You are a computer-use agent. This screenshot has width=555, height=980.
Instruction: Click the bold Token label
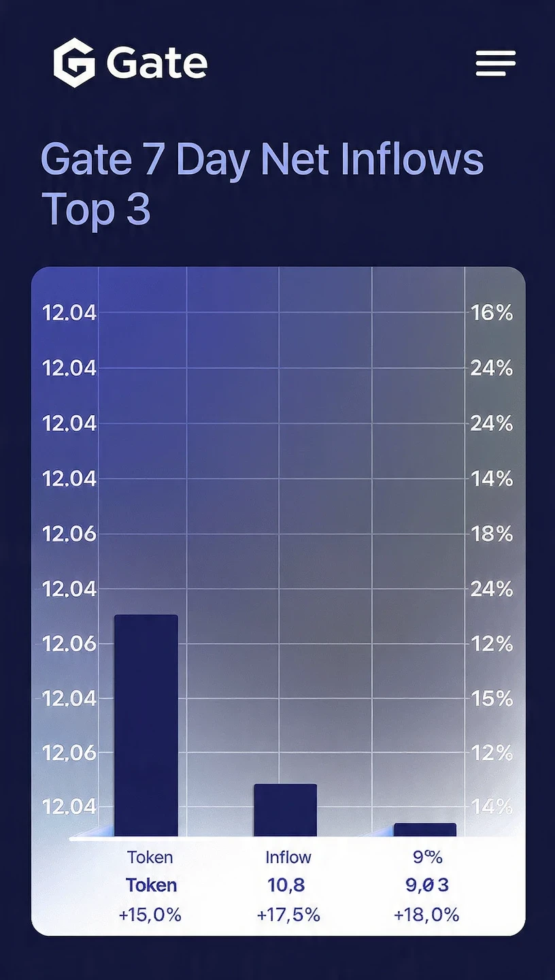[x=151, y=885]
